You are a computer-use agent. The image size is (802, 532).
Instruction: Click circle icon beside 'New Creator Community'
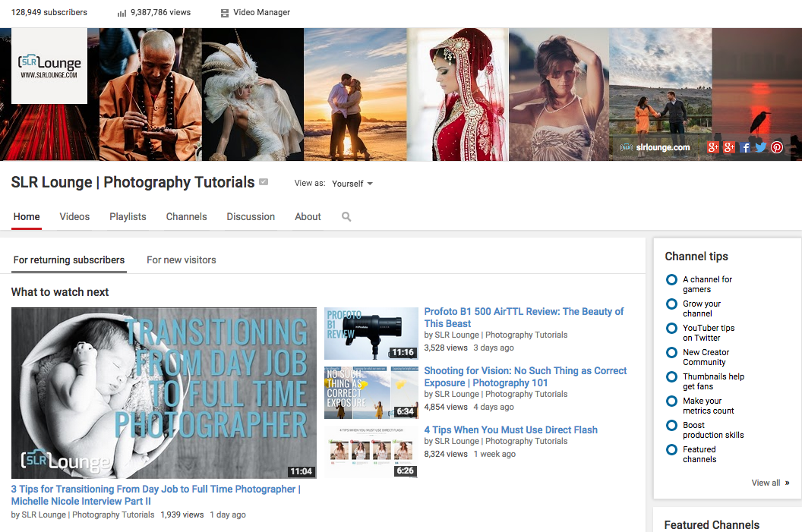671,353
